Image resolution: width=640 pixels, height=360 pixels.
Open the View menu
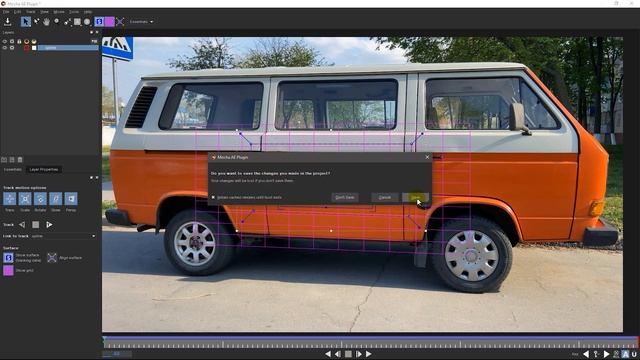(44, 12)
